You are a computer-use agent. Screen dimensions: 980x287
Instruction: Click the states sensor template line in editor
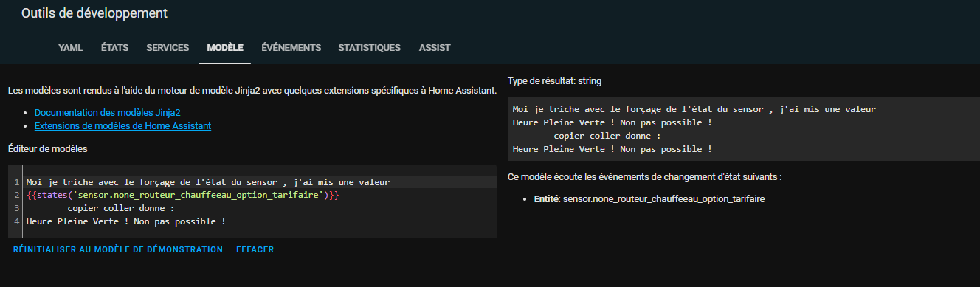point(182,195)
